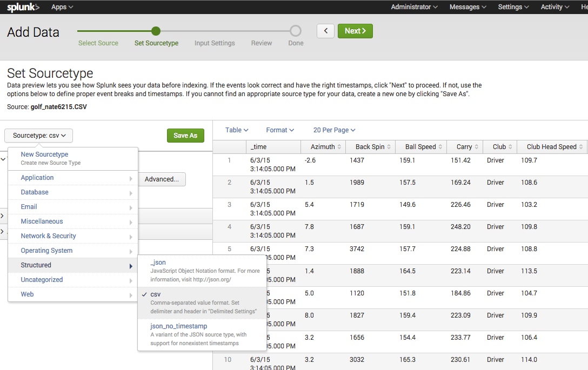The width and height of the screenshot is (588, 370).
Task: Click the Input Settings step label
Action: 215,43
